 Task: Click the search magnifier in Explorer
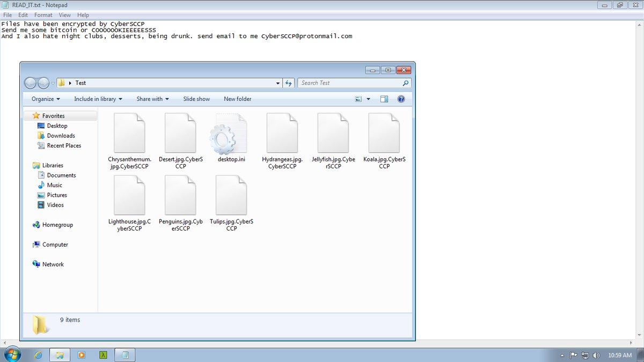tap(405, 83)
